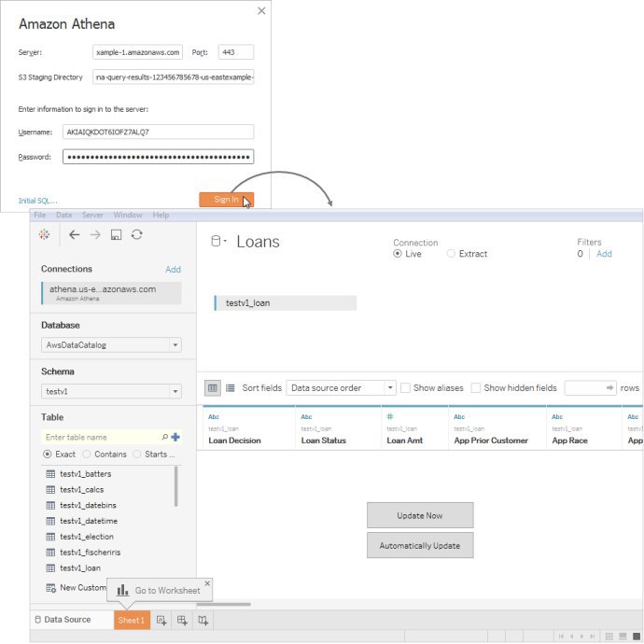Click the back arrow in the toolbar
This screenshot has width=644, height=644.
[x=75, y=235]
